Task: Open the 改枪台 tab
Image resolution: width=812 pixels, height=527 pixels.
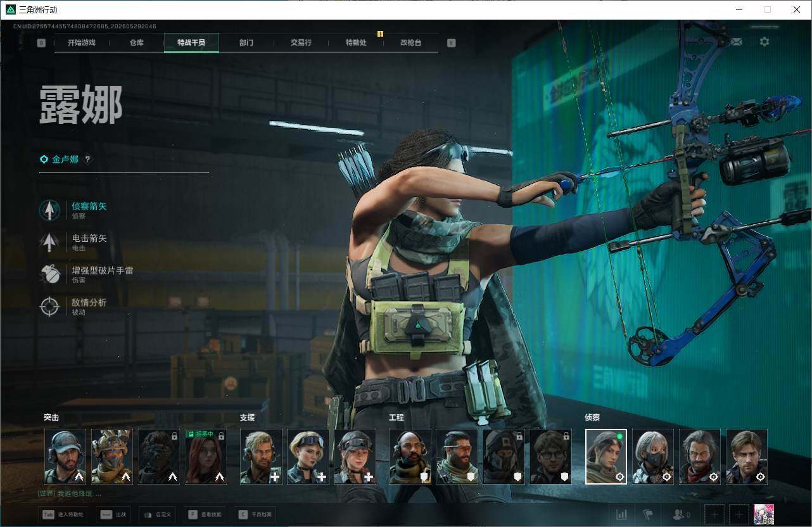Action: pyautogui.click(x=410, y=42)
